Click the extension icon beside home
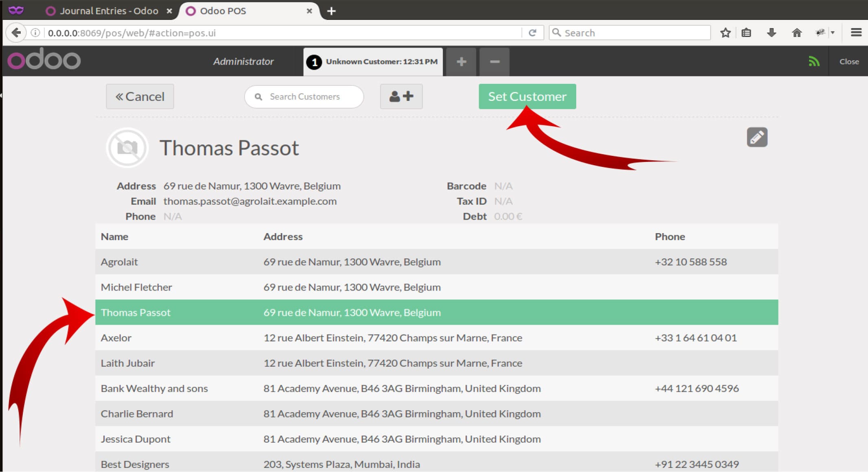Image resolution: width=868 pixels, height=472 pixels. 820,33
